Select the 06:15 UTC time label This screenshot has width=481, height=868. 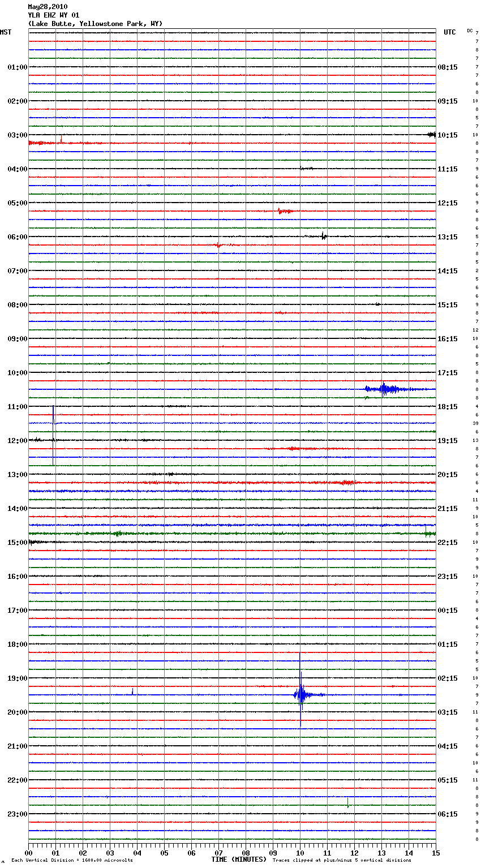pyautogui.click(x=448, y=814)
